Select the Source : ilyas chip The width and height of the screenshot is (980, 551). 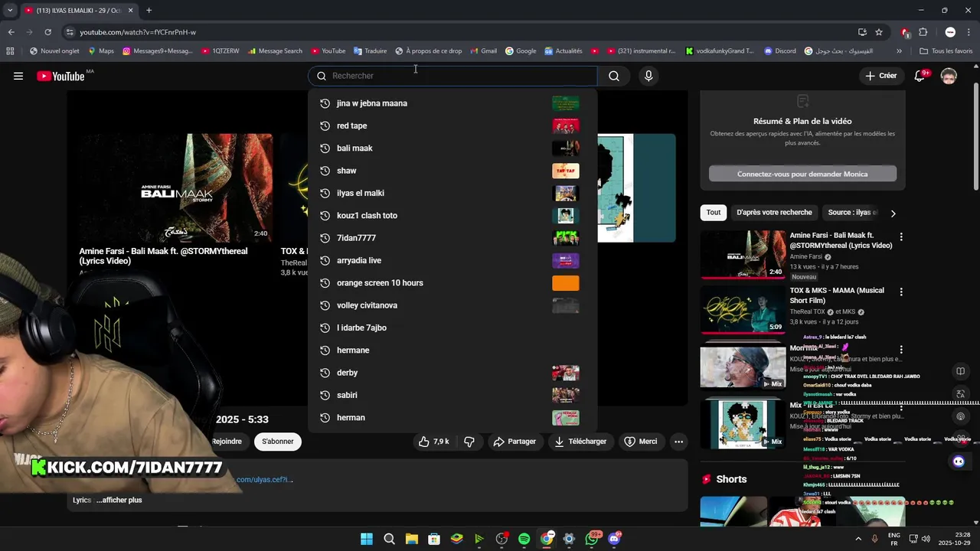click(851, 213)
